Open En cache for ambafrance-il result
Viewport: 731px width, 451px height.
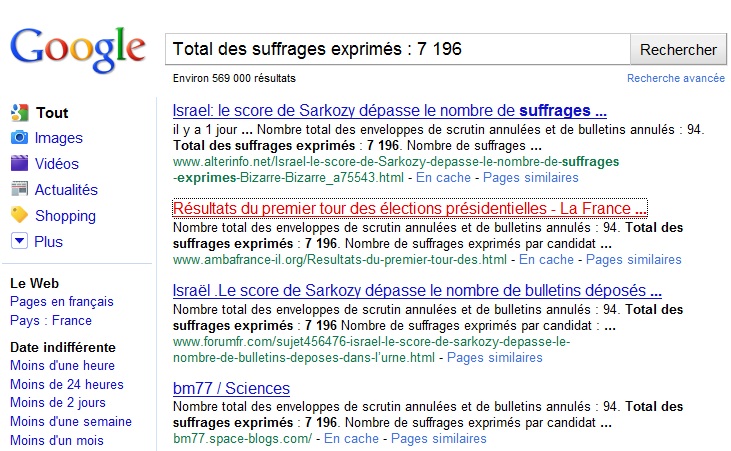point(546,259)
